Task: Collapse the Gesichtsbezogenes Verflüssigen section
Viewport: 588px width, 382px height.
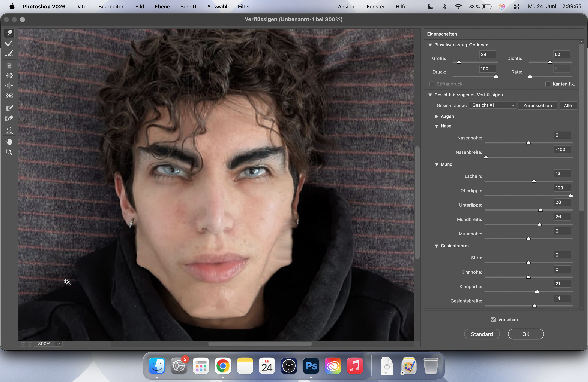Action: coord(430,95)
